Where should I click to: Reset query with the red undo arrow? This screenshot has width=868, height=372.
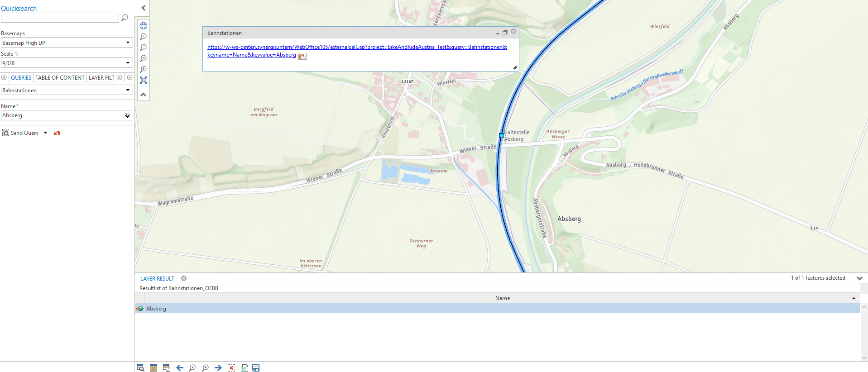pos(57,133)
